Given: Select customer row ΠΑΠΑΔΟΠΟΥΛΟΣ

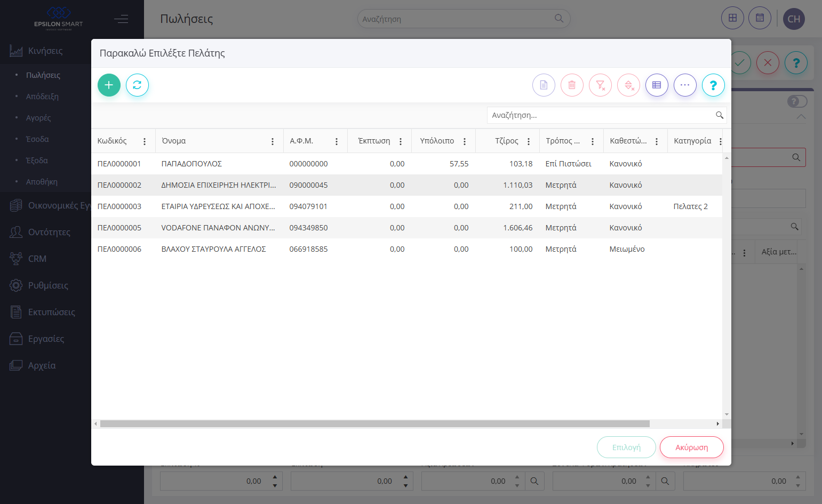Looking at the screenshot, I should pos(407,164).
